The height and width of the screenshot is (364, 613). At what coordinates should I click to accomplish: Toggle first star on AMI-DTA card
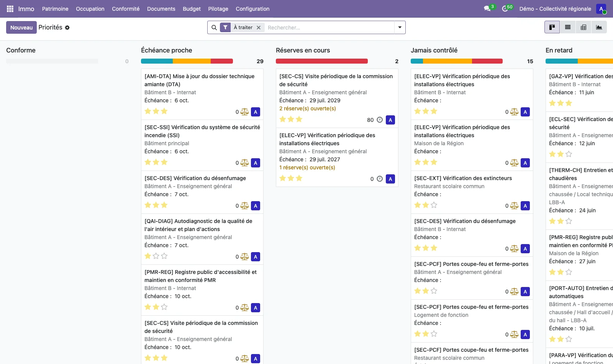148,111
